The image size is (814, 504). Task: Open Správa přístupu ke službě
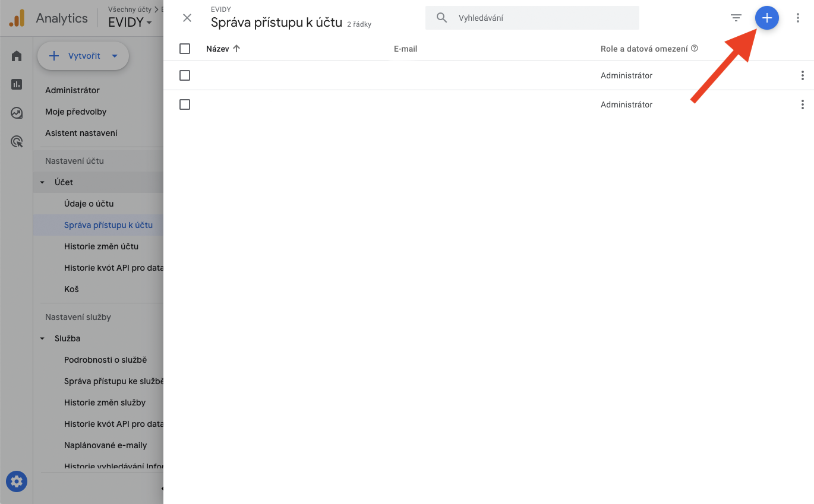pyautogui.click(x=113, y=381)
